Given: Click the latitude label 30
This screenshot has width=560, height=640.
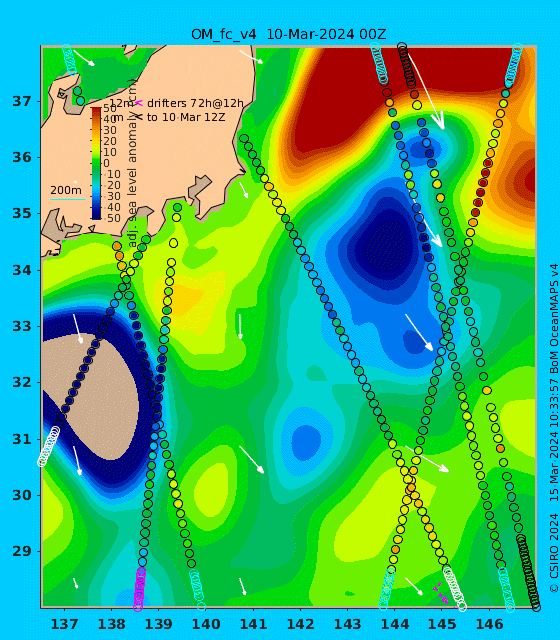Looking at the screenshot, I should (x=22, y=495).
